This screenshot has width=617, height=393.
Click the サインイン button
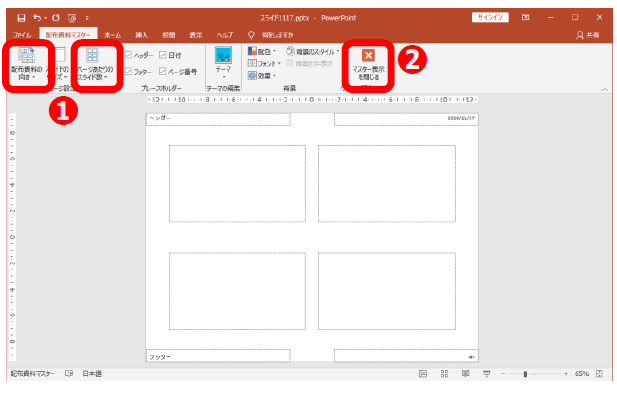490,17
